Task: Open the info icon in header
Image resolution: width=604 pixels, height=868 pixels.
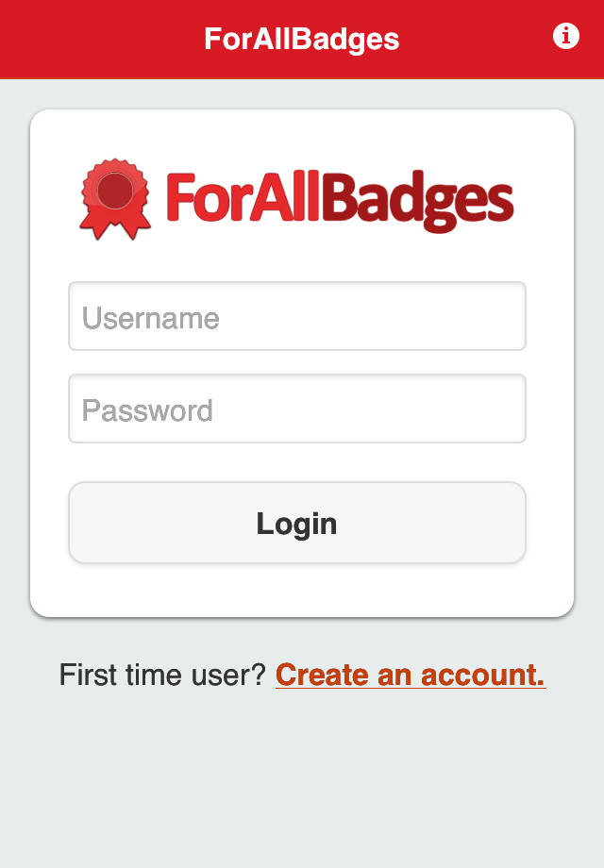Action: pyautogui.click(x=565, y=37)
